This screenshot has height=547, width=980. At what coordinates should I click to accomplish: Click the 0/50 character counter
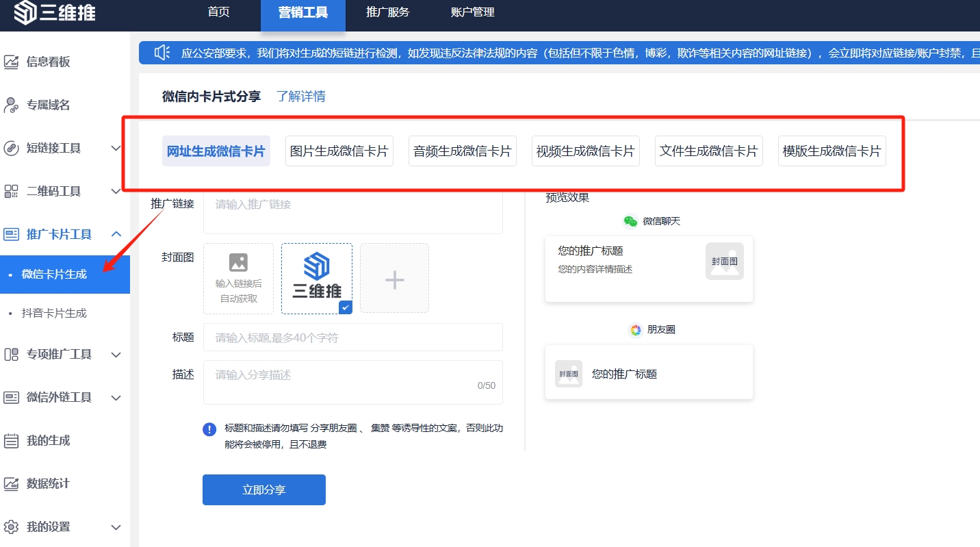[487, 385]
